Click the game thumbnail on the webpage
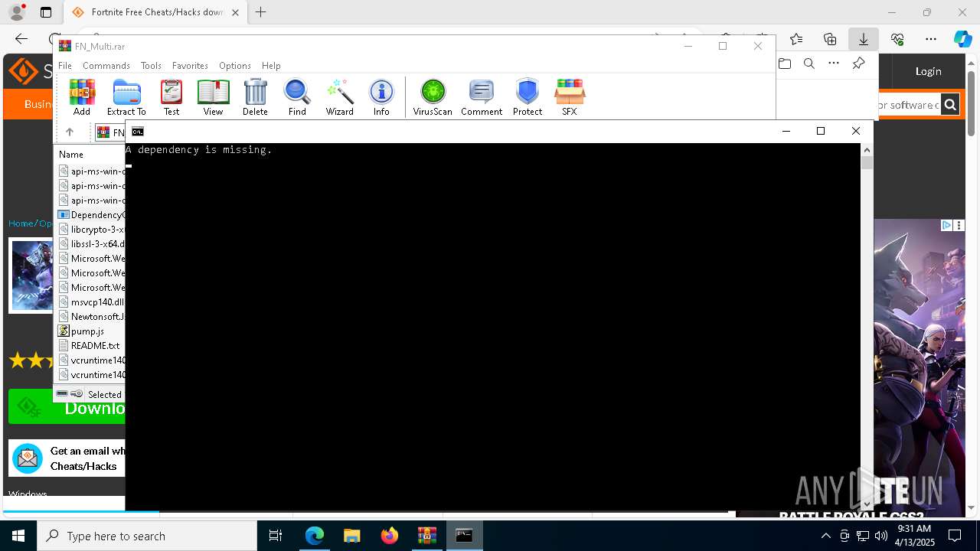This screenshot has width=980, height=551. [x=31, y=275]
